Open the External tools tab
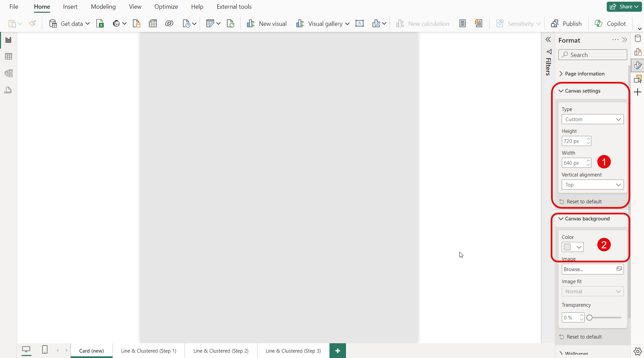This screenshot has height=358, width=644. [234, 7]
